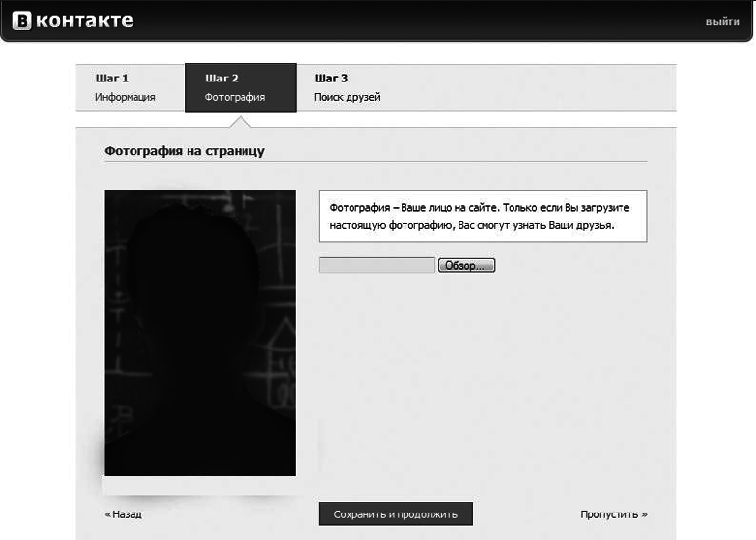
Task: Click the "Фотография" label in the active step
Action: tap(235, 98)
